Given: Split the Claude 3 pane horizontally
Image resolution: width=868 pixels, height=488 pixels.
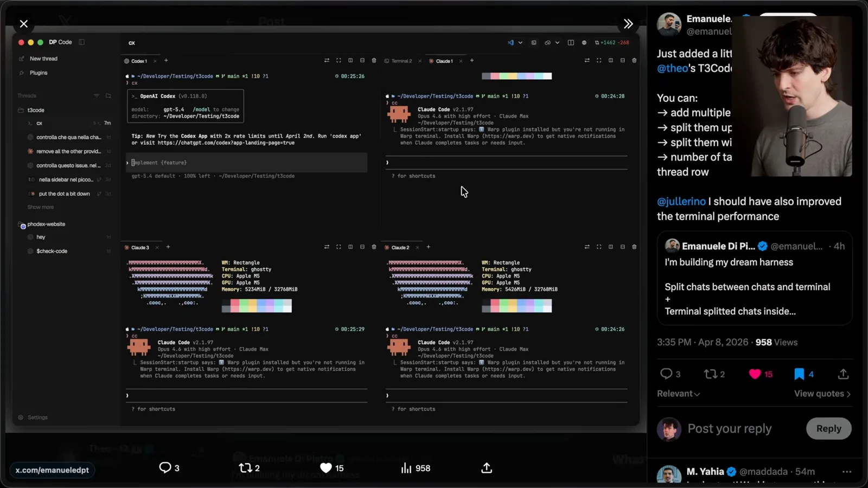Looking at the screenshot, I should point(362,247).
